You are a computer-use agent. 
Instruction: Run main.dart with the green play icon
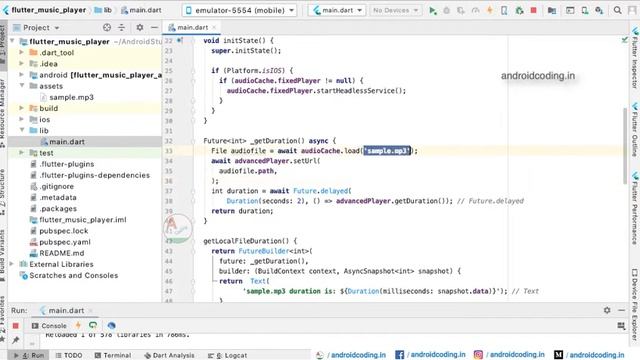(433, 11)
